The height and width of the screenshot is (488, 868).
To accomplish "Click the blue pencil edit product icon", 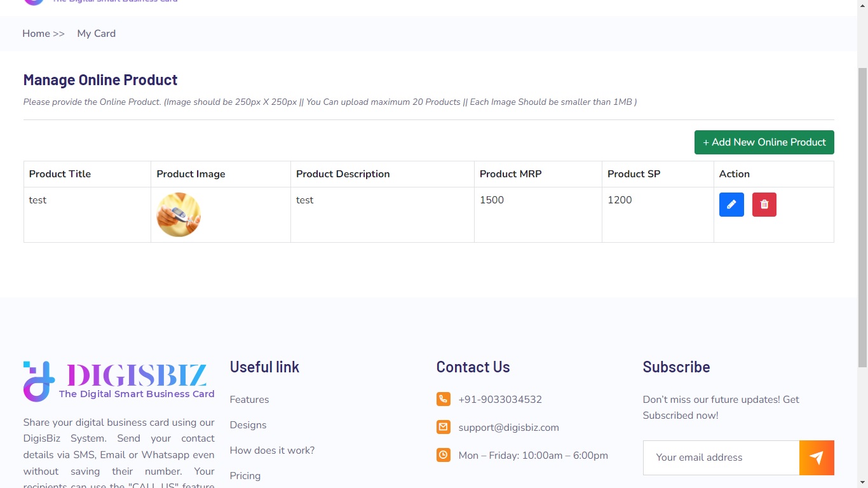I will click(x=731, y=205).
